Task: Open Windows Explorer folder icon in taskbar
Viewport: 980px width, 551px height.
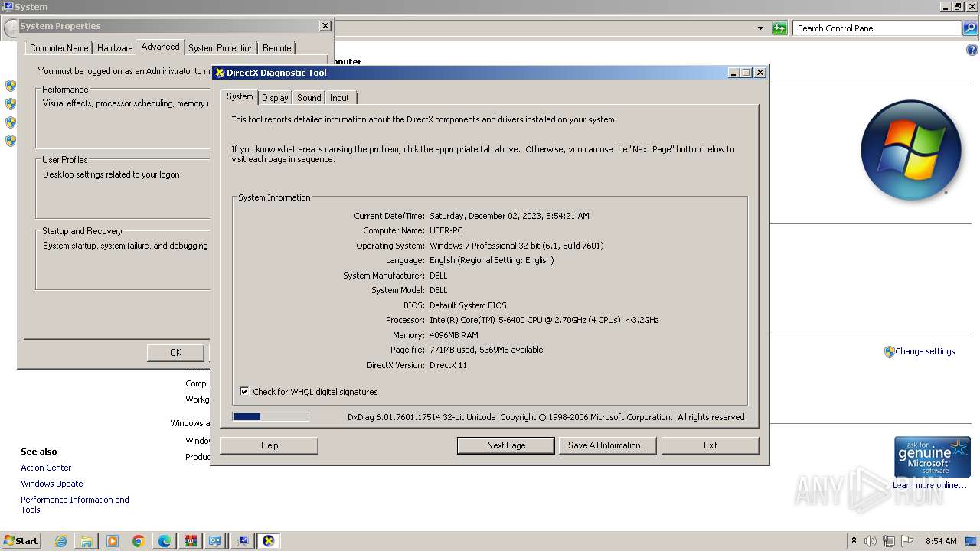Action: point(87,541)
